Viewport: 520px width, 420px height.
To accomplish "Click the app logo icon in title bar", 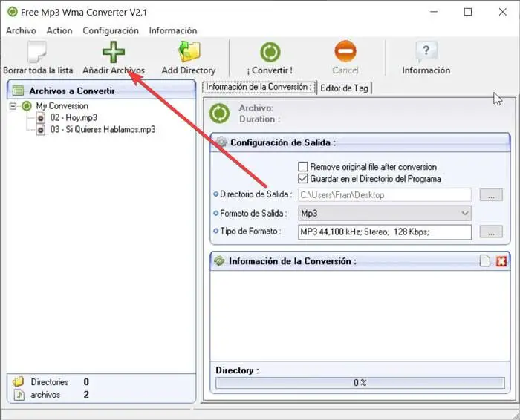I will pyautogui.click(x=13, y=13).
